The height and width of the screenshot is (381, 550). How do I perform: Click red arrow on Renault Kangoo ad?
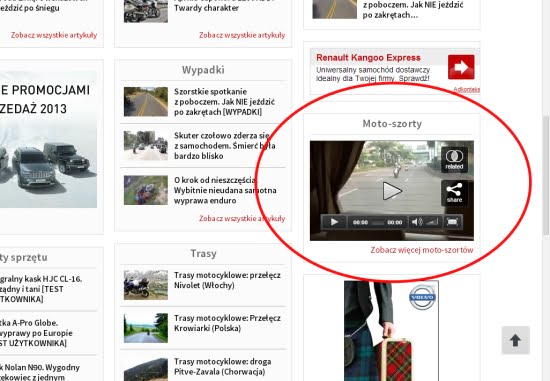coord(461,67)
